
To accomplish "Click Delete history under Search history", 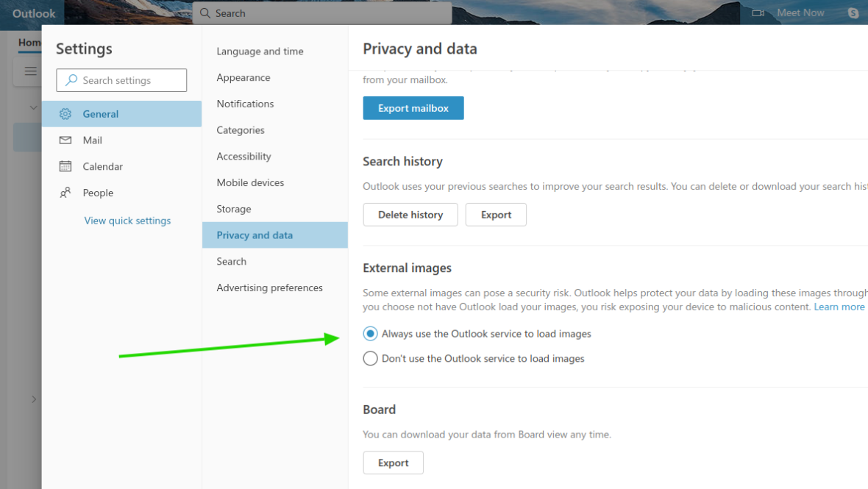I will coord(410,214).
